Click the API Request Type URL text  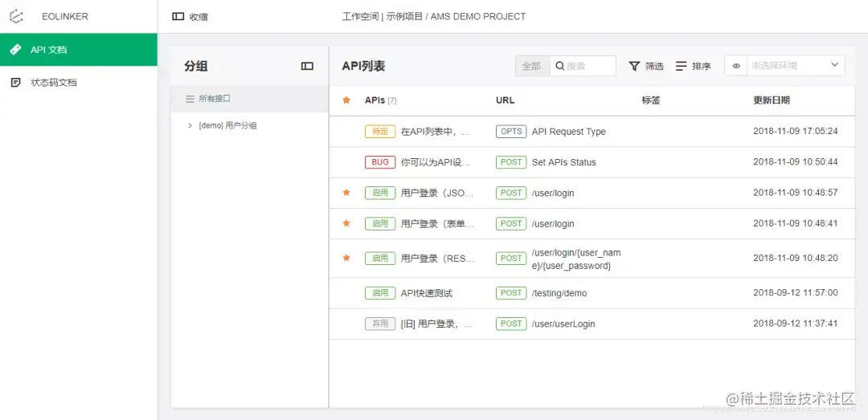[x=568, y=132]
